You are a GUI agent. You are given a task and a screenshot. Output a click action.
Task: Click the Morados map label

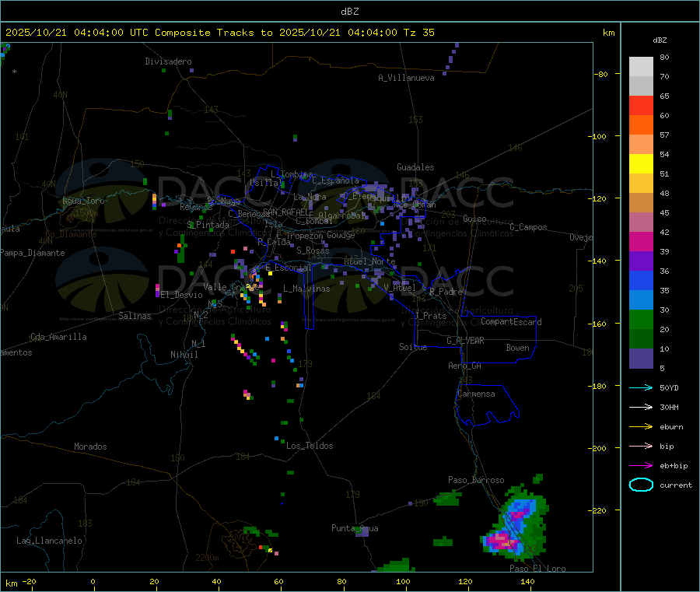90,447
